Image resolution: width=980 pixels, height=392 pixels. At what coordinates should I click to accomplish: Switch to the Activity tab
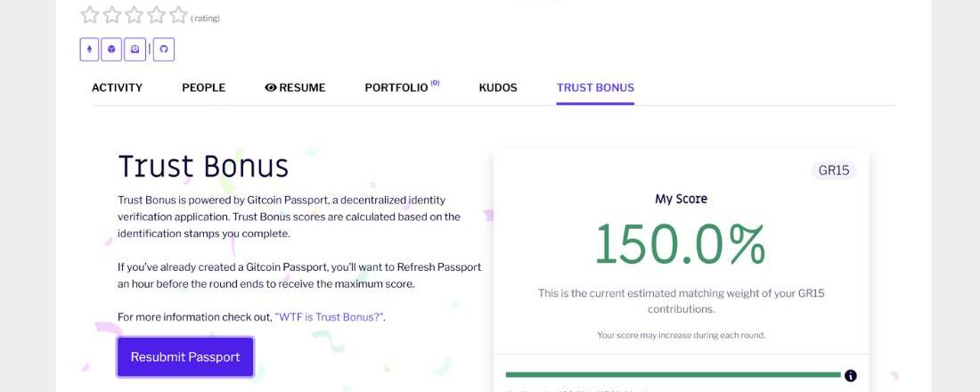click(117, 87)
